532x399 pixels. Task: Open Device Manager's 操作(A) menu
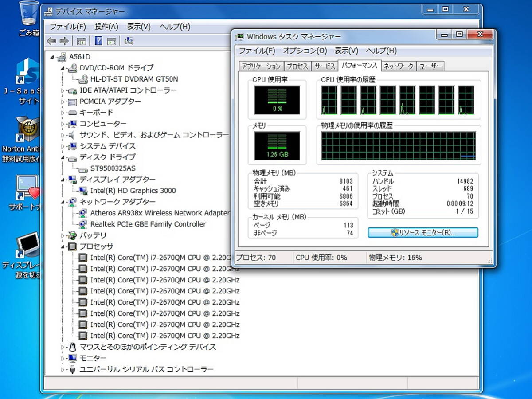coord(106,27)
